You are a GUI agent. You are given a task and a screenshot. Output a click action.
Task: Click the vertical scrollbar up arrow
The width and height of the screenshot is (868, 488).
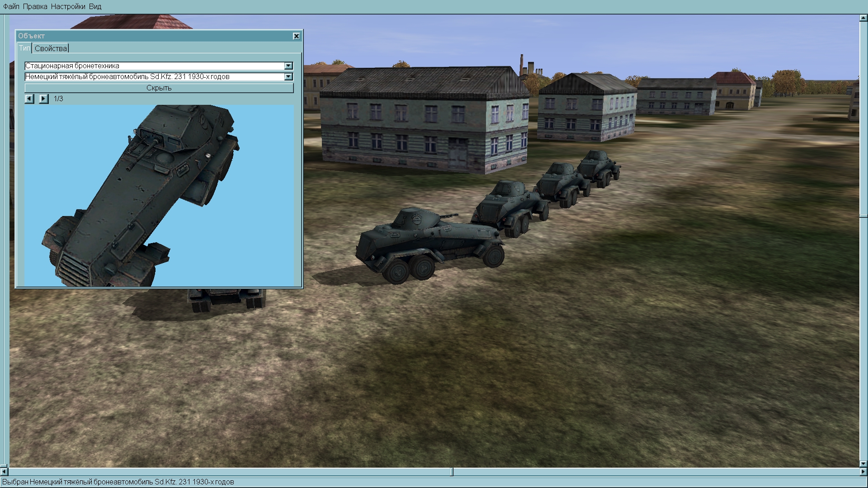click(x=863, y=18)
